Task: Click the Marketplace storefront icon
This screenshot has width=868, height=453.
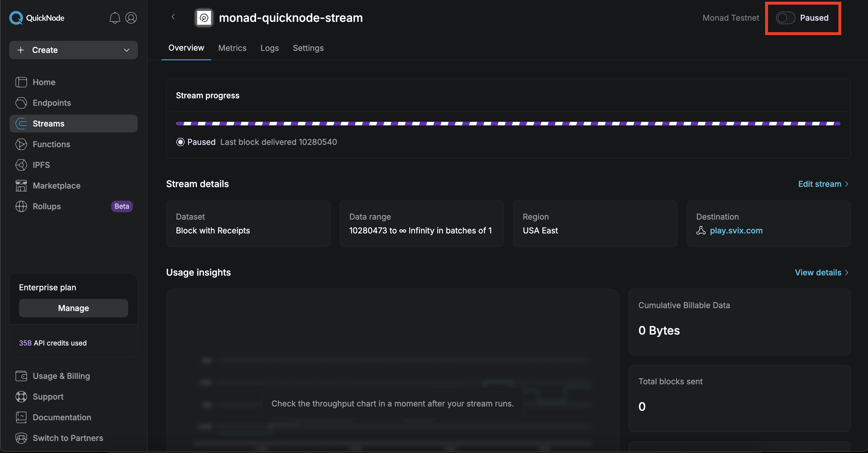Action: pos(21,186)
